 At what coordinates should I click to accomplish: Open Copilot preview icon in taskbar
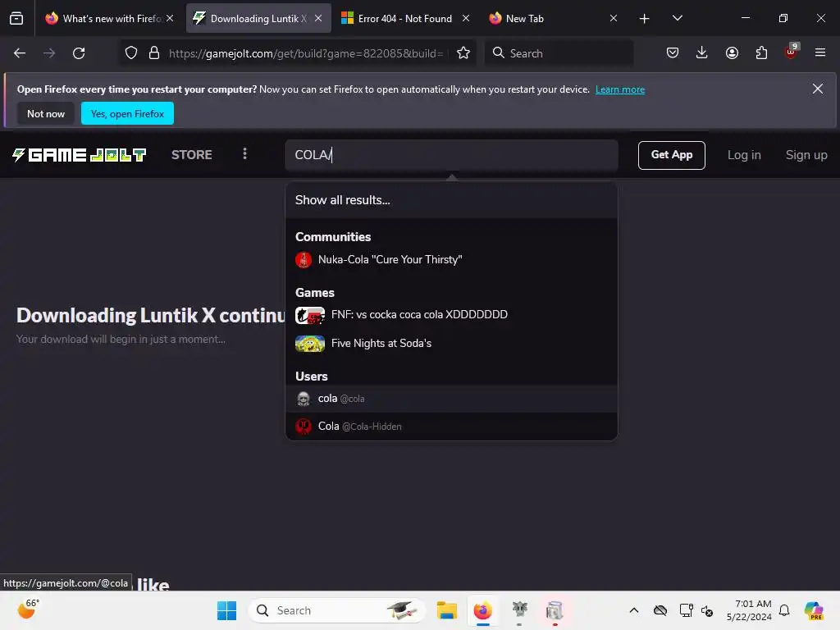(813, 610)
